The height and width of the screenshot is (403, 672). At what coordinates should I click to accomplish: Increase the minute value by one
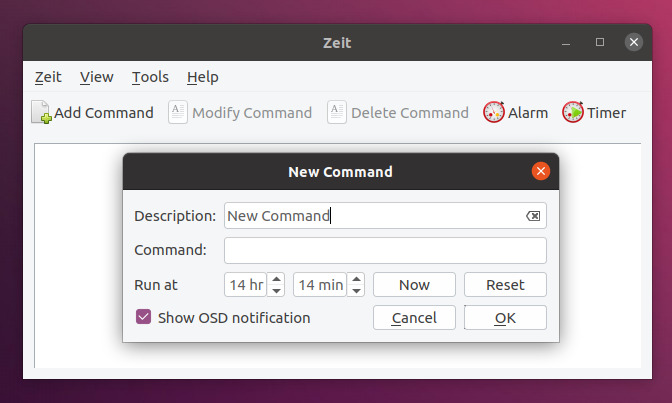(x=357, y=279)
